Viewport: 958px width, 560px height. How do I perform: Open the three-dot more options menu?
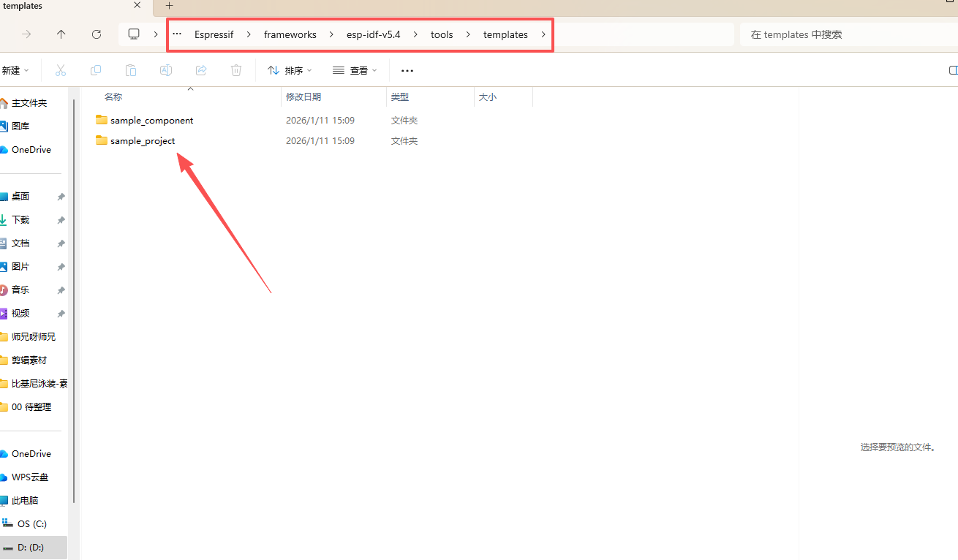(x=407, y=70)
